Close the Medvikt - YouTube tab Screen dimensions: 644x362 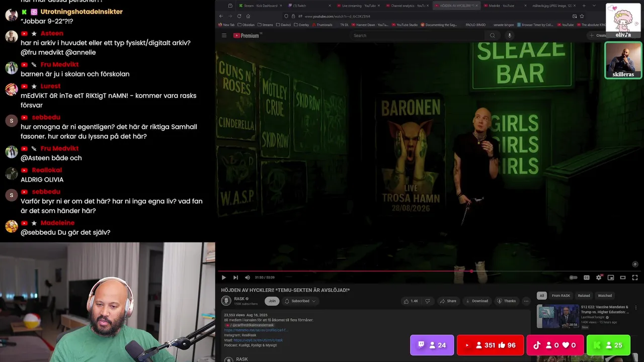525,6
